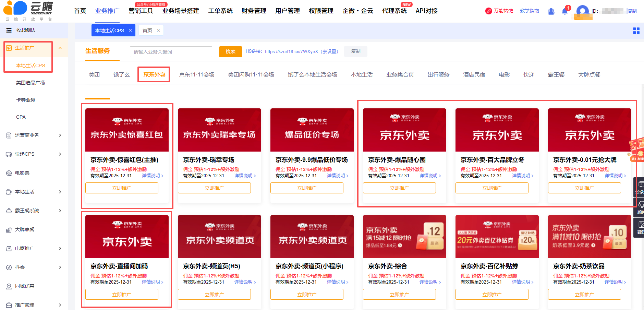Focus the business keyword search field

pyautogui.click(x=171, y=52)
